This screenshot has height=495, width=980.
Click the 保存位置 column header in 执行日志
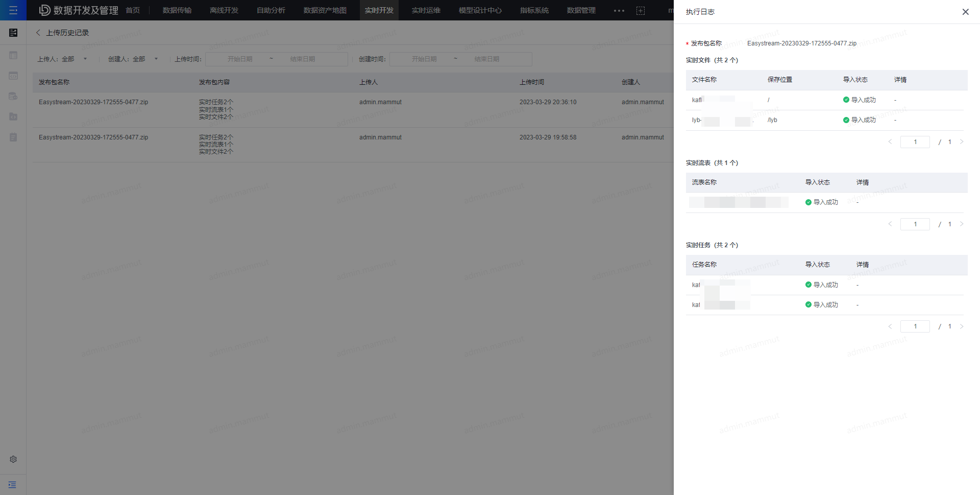click(780, 80)
